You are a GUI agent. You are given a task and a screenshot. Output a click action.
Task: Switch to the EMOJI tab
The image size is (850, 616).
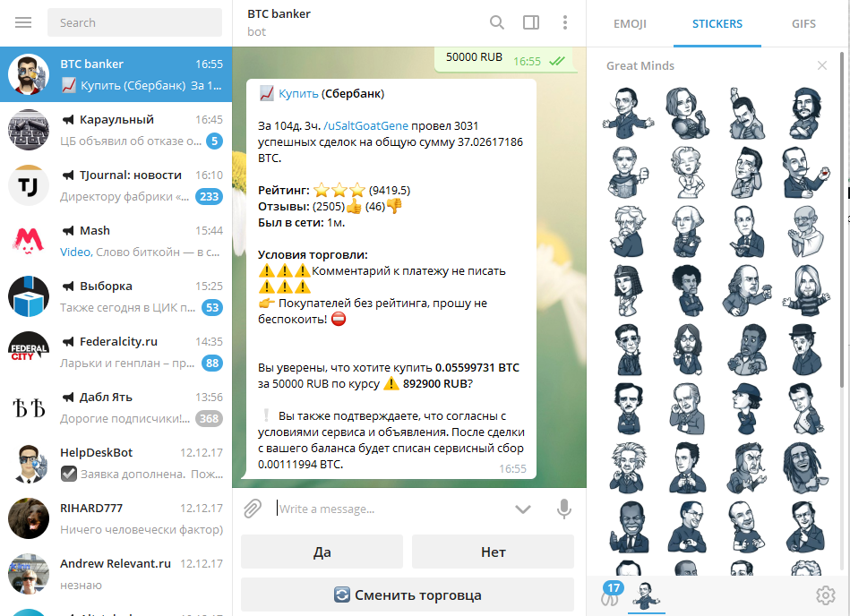630,24
